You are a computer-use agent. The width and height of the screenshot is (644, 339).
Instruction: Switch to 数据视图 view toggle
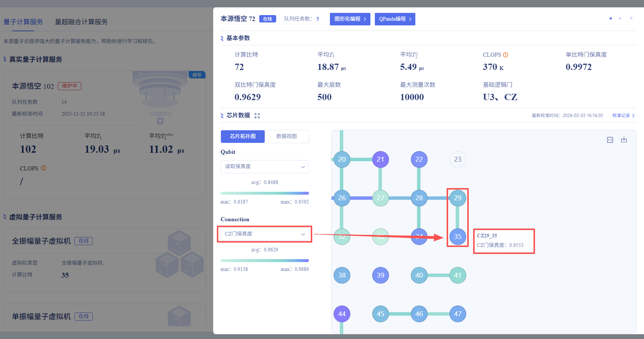(x=286, y=136)
